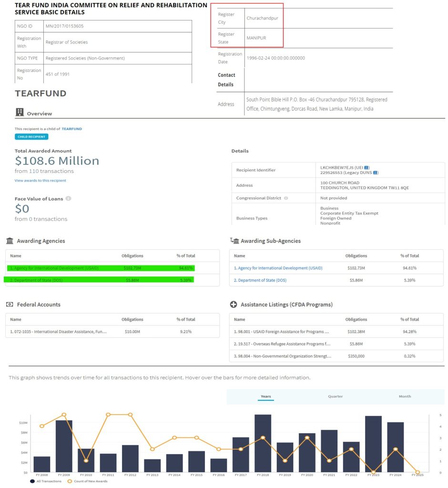
Task: Click the CHILD RECIPIENT badge
Action: [31, 137]
